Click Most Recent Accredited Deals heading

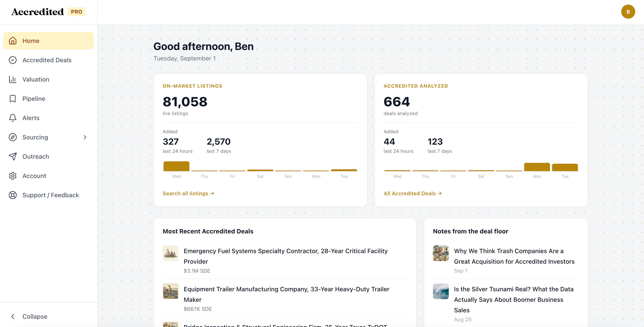(x=208, y=231)
